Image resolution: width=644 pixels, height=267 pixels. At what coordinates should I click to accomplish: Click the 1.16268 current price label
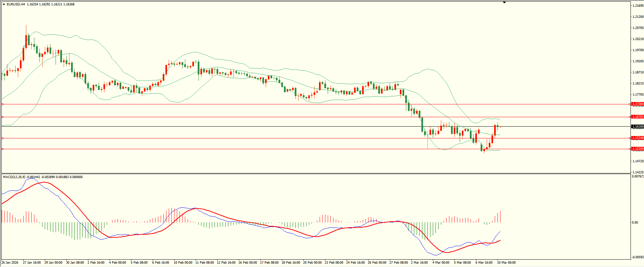tap(637, 127)
